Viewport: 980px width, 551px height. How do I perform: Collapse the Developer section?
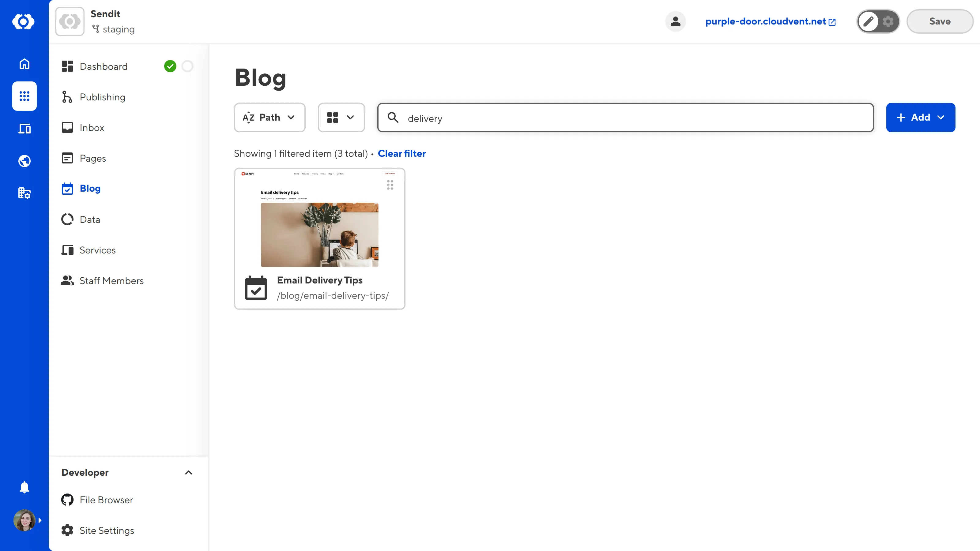(x=188, y=473)
